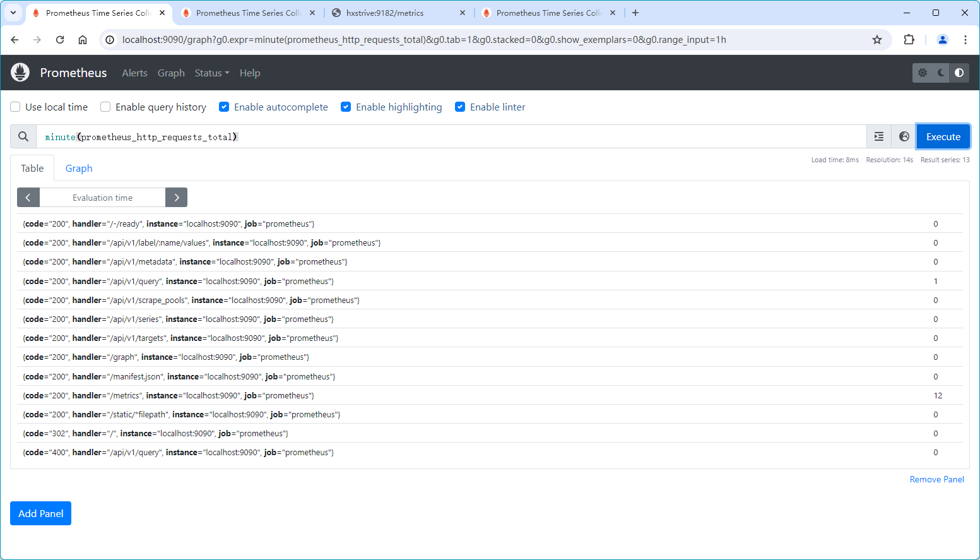Open the browser extensions menu
This screenshot has height=560, width=980.
point(909,40)
